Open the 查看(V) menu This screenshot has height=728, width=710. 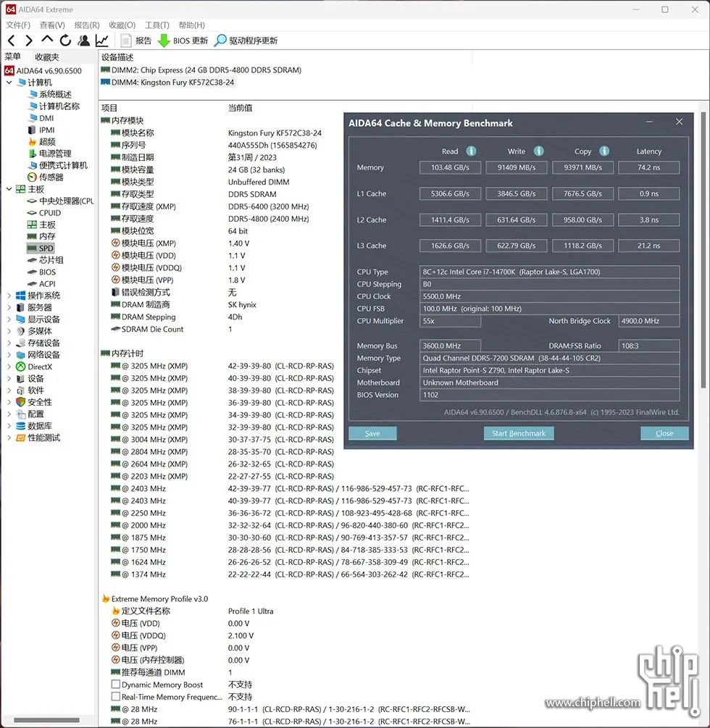(52, 25)
